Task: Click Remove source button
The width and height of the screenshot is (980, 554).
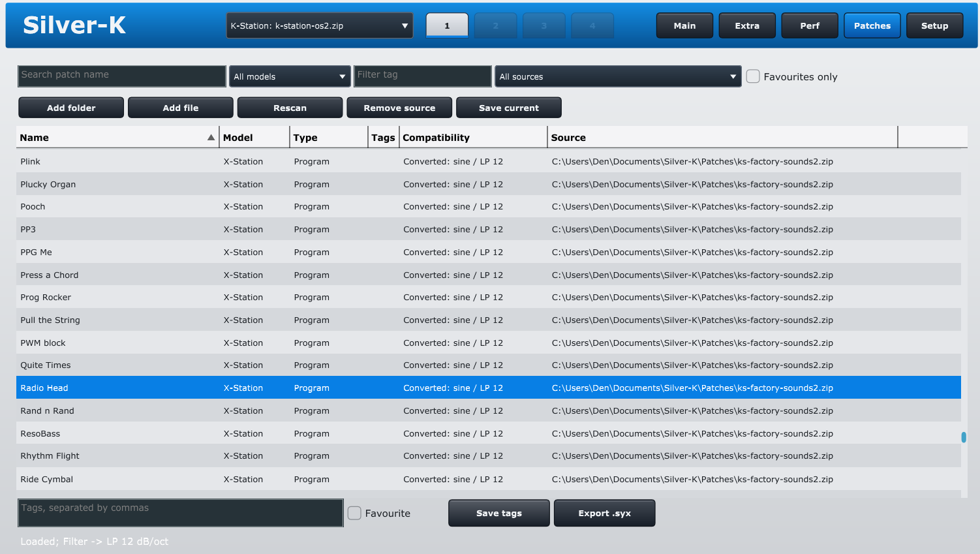Action: 399,108
